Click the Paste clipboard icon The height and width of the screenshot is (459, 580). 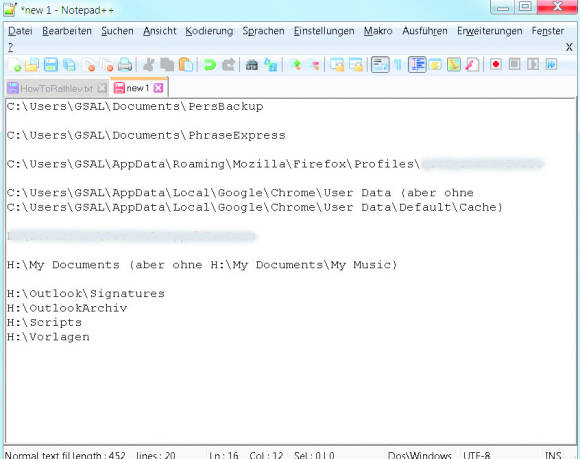186,65
